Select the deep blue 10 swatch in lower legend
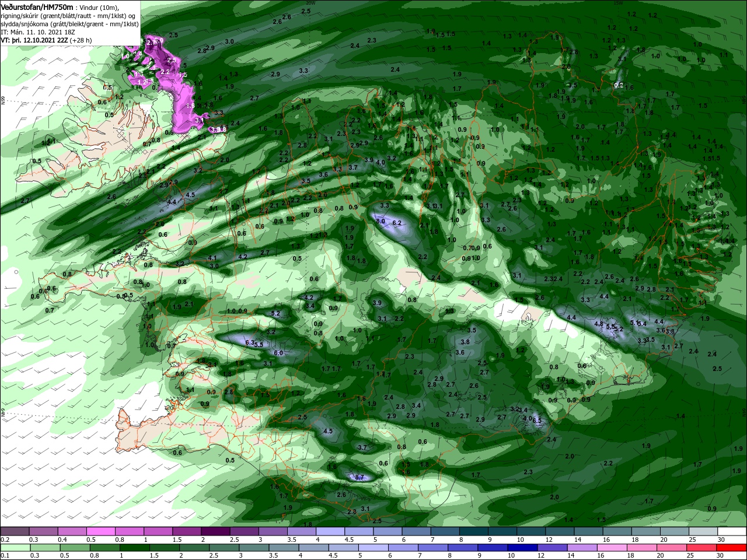 click(523, 547)
